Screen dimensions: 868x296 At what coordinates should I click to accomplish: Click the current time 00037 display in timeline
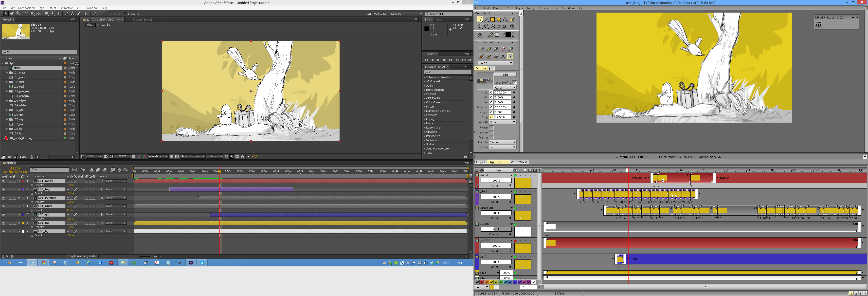coord(15,168)
